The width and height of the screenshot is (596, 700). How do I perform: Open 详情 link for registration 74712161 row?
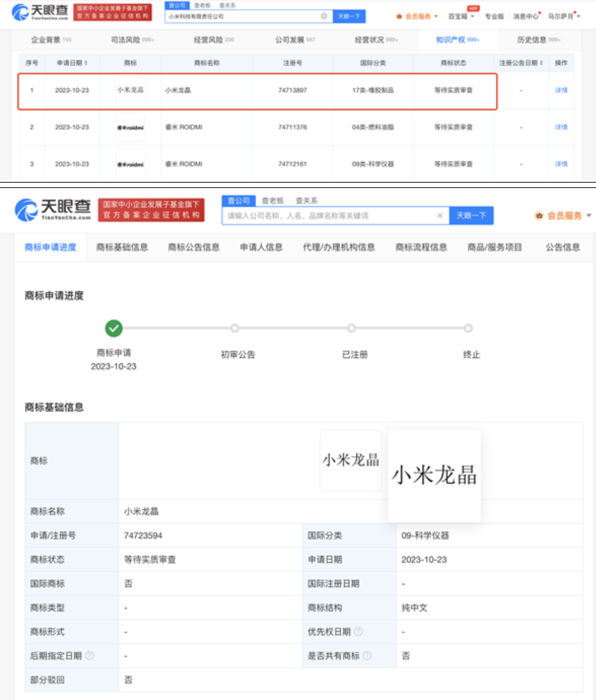click(x=561, y=164)
